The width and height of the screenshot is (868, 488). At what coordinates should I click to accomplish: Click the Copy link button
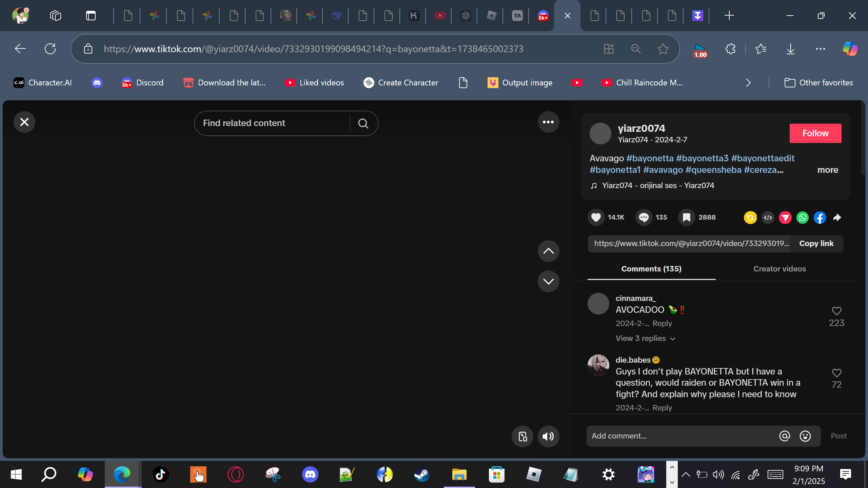(x=816, y=243)
